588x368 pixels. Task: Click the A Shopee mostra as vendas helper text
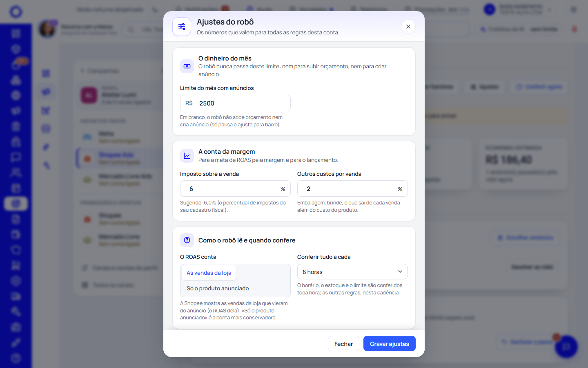click(234, 310)
